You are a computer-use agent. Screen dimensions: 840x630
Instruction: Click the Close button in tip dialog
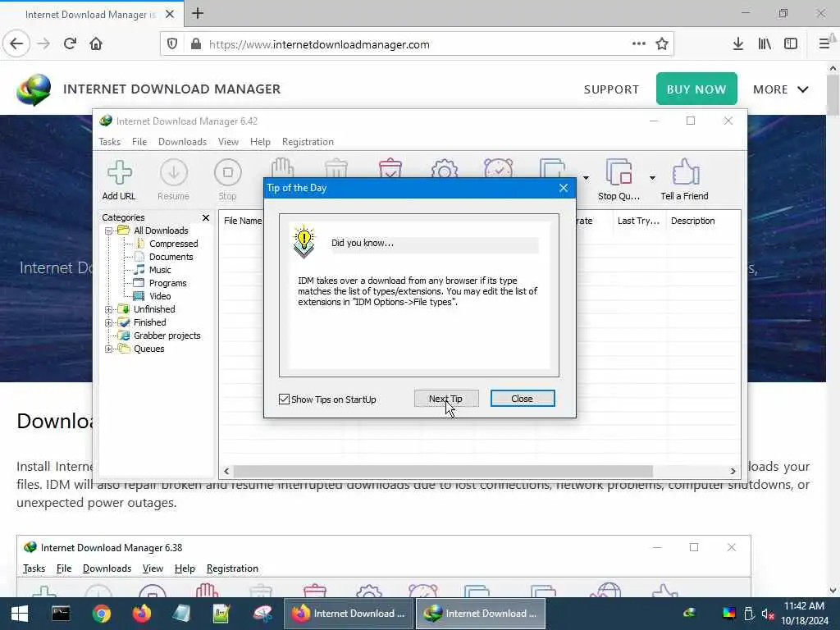point(523,399)
